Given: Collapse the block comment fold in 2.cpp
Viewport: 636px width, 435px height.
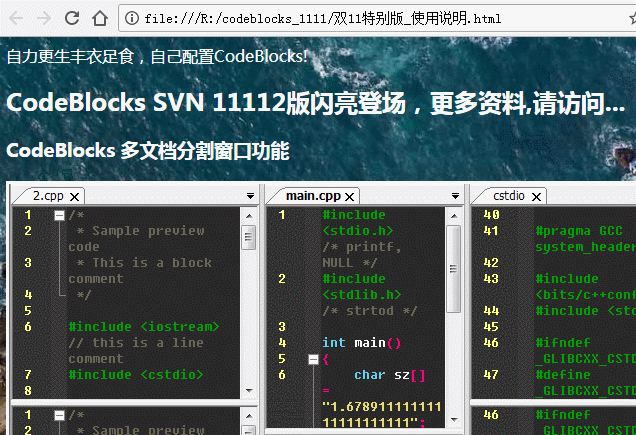Looking at the screenshot, I should tap(59, 215).
